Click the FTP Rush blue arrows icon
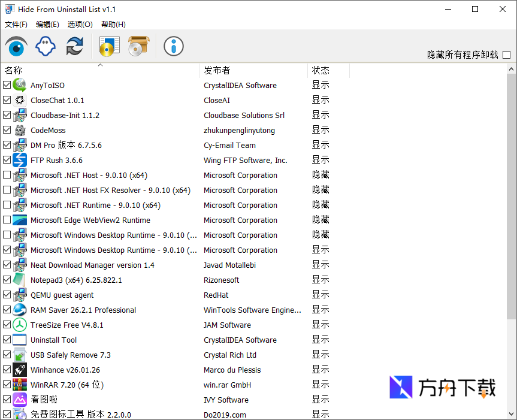This screenshot has width=517, height=420. tap(20, 160)
